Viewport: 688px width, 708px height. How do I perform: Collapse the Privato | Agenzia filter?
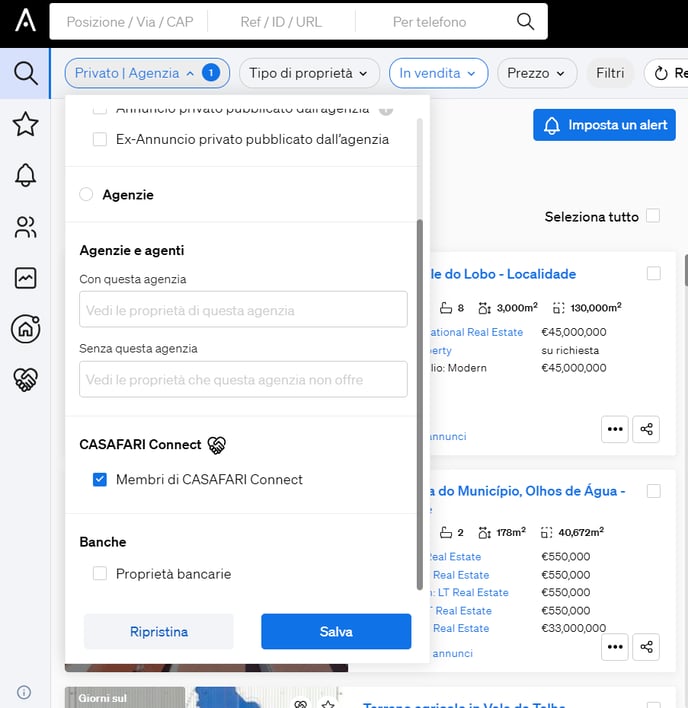point(147,73)
